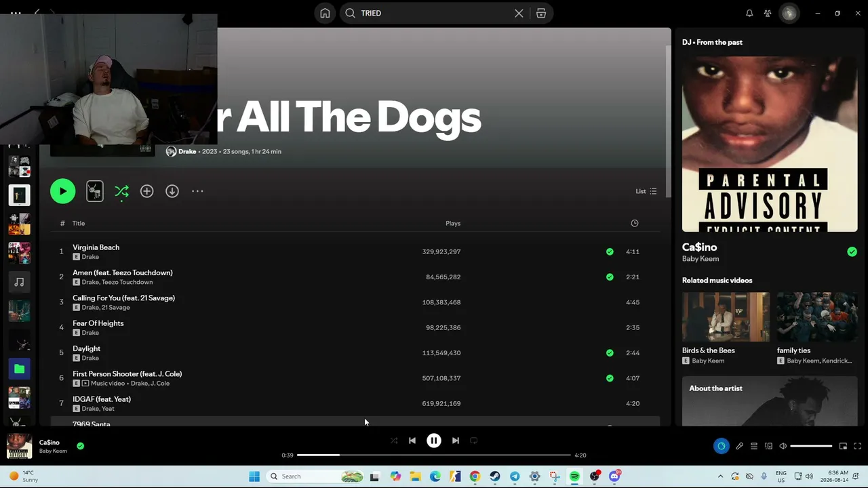Open Connect to a device

[x=768, y=446]
